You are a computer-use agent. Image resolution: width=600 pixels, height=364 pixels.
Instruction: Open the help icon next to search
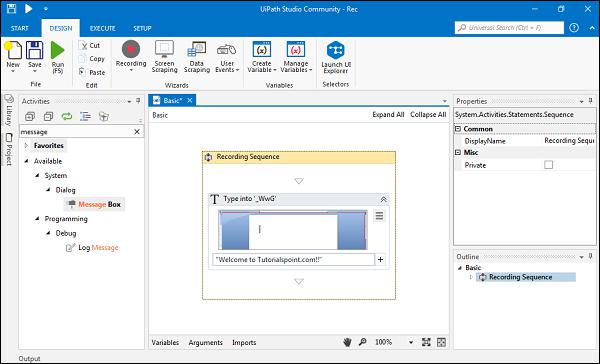coord(574,28)
